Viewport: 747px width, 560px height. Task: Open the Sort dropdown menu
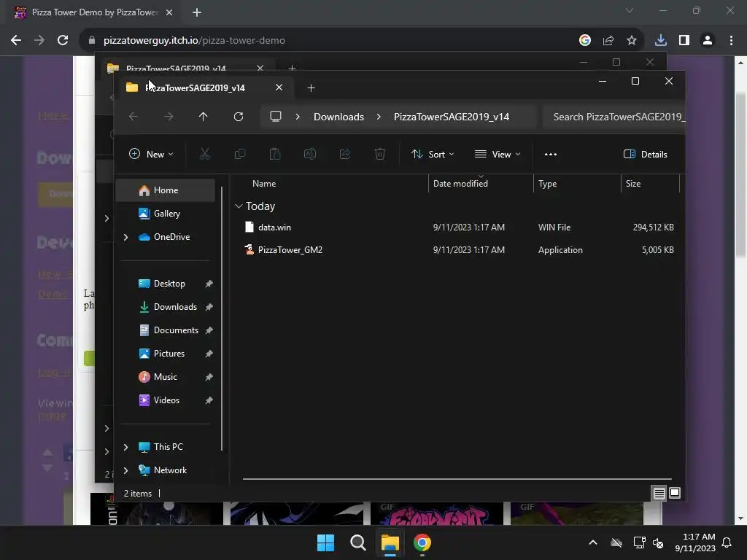click(x=433, y=155)
